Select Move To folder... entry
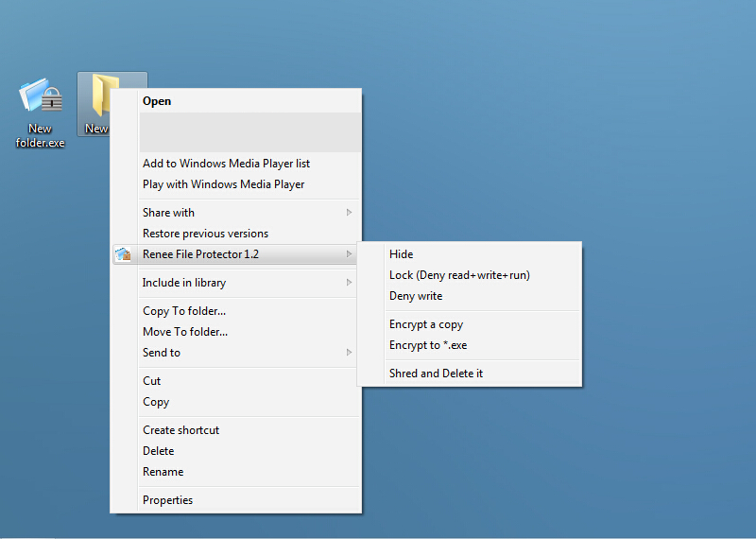Viewport: 756px width, 539px height. coord(185,332)
